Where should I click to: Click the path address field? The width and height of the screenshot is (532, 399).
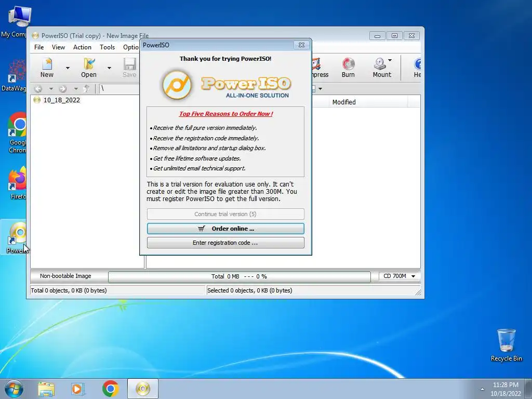pos(119,88)
